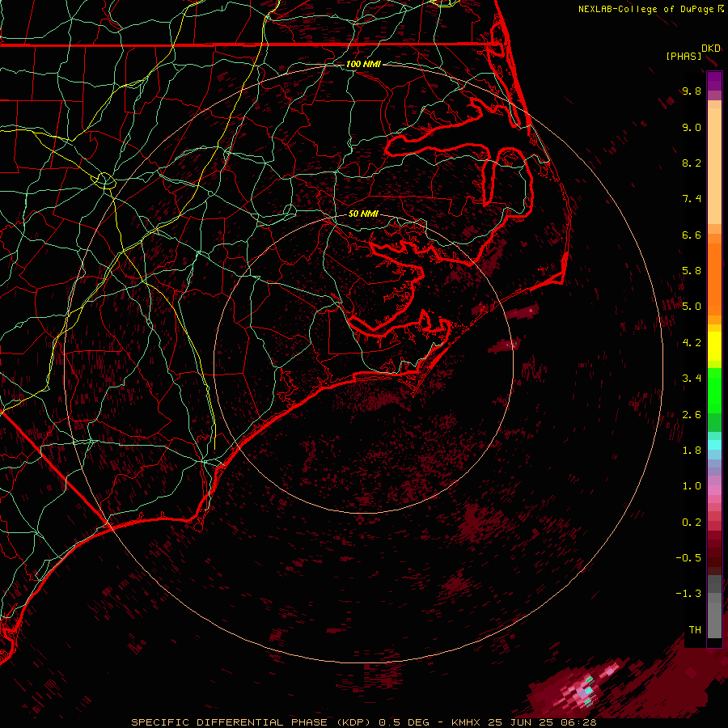Click the bright green band of the color bar
This screenshot has height=728, width=728.
coord(714,390)
